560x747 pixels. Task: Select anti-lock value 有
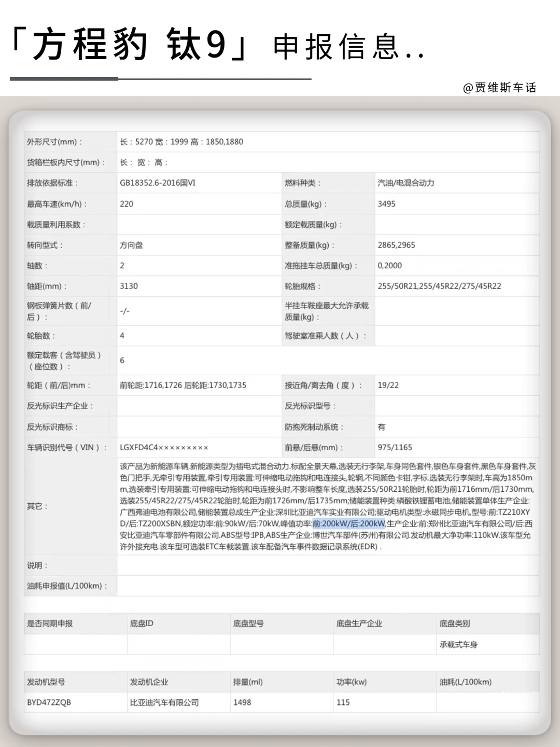[382, 427]
